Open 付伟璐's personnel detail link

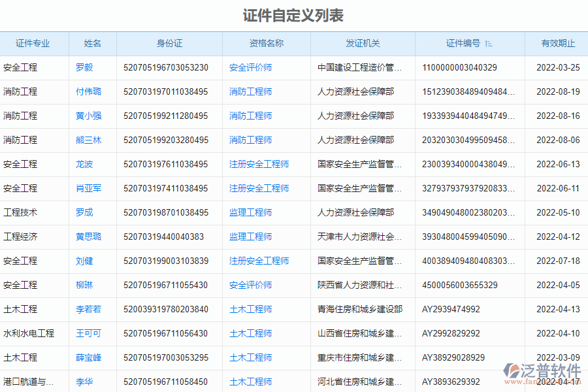point(88,91)
